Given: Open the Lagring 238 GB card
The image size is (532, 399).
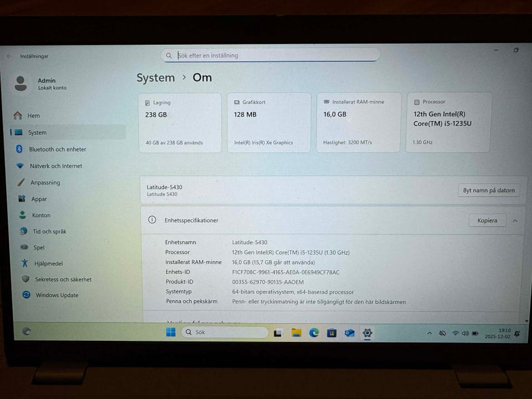Looking at the screenshot, I should coord(180,122).
